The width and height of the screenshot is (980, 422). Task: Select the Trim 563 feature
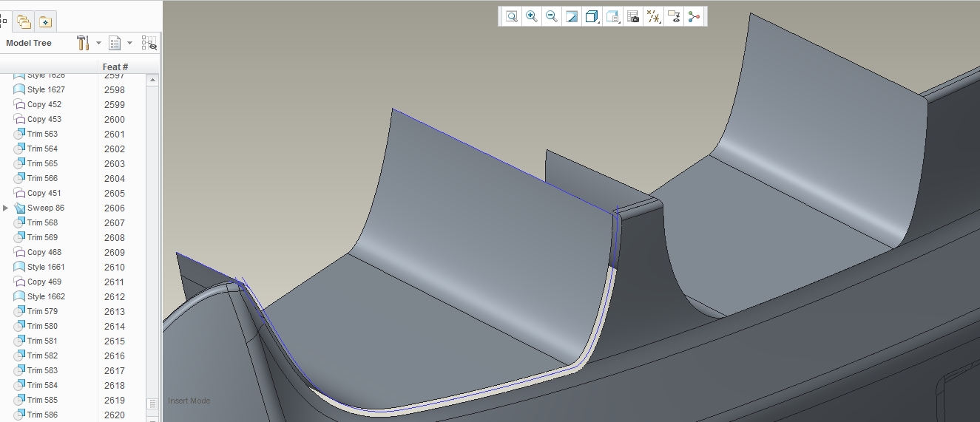click(x=42, y=134)
